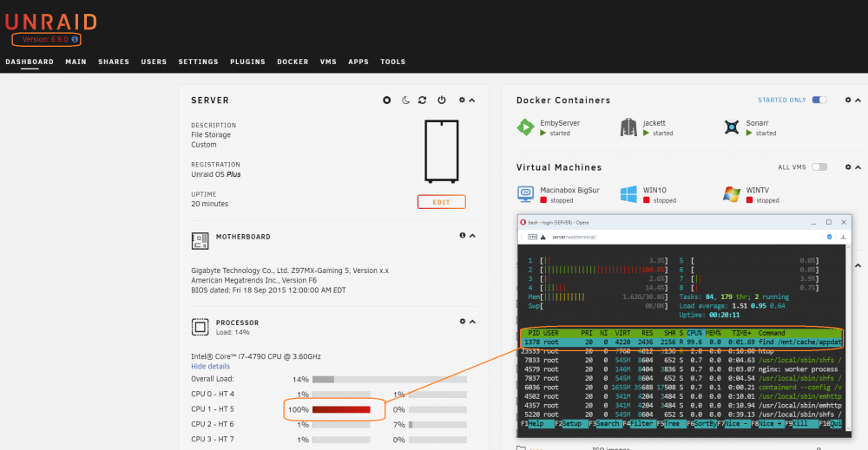The width and height of the screenshot is (868, 450).
Task: Collapse the Motherboard section
Action: click(x=473, y=236)
